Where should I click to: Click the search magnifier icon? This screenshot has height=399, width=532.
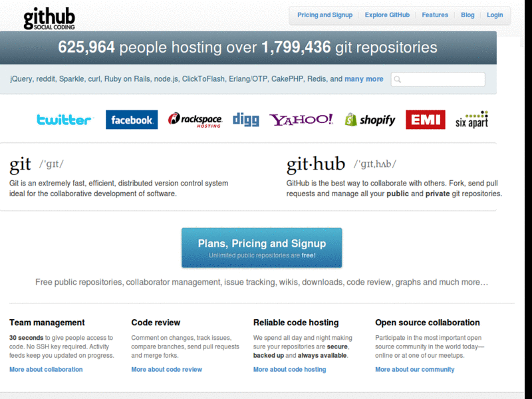[398, 79]
